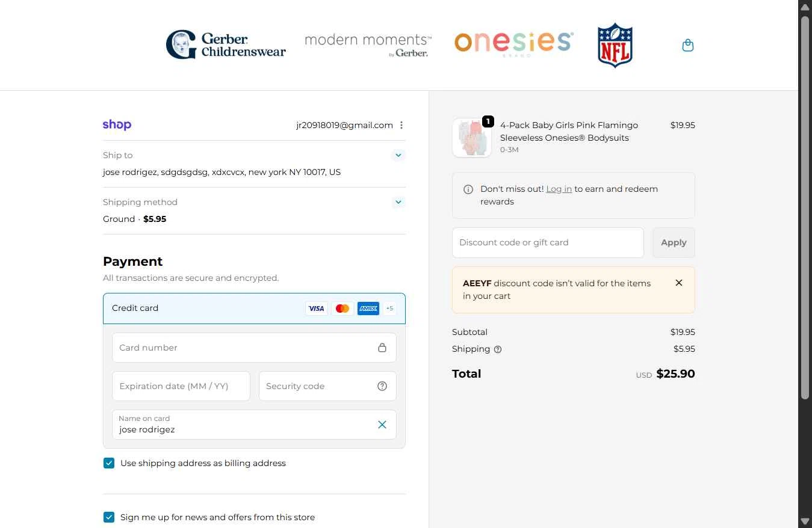This screenshot has width=812, height=528.
Task: Select the Credit card payment option
Action: (135, 308)
